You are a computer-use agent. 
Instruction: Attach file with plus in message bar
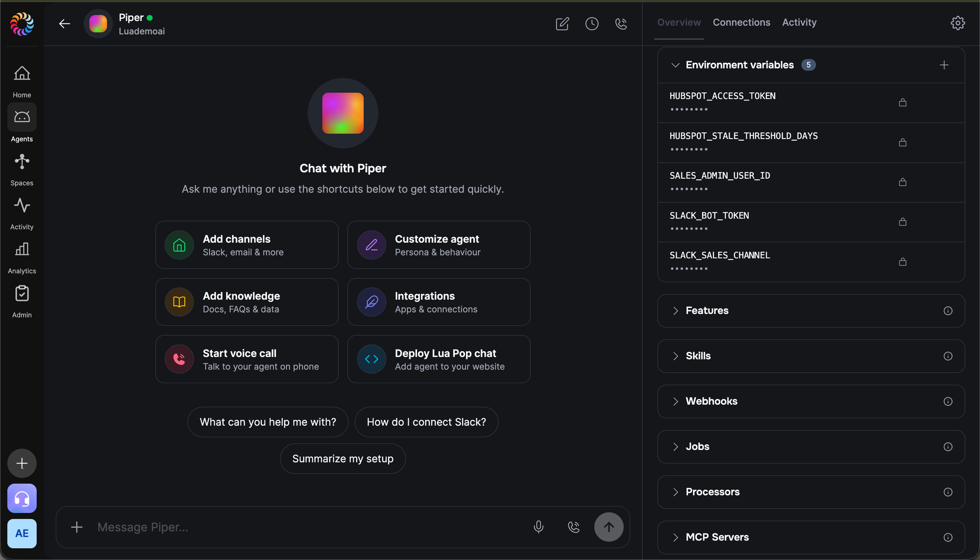(x=76, y=527)
